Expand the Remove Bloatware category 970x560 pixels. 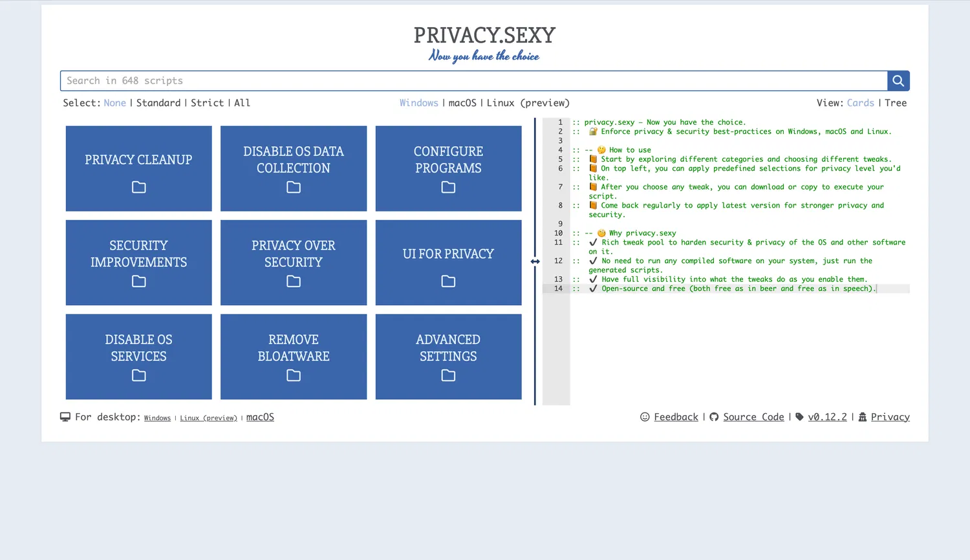click(x=294, y=357)
